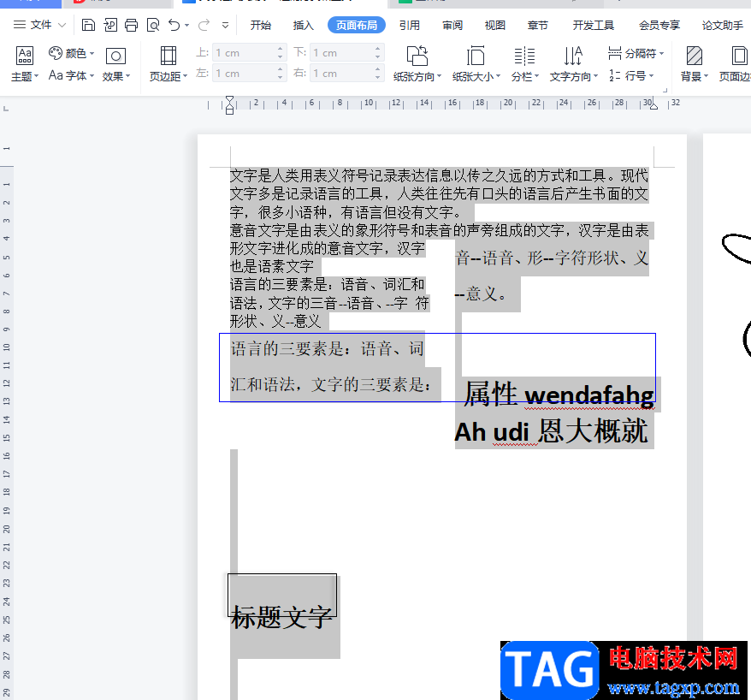Click the export to PDF icon

click(110, 25)
